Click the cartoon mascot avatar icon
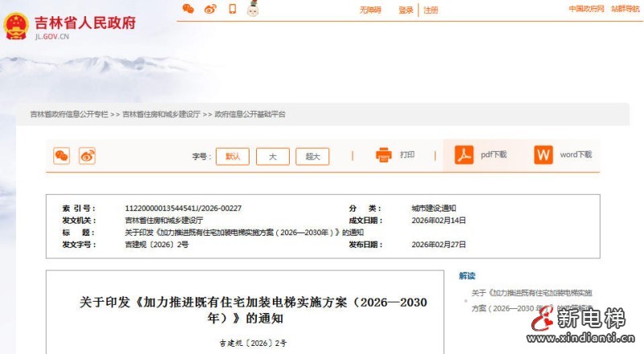644x354 pixels. coord(252,10)
